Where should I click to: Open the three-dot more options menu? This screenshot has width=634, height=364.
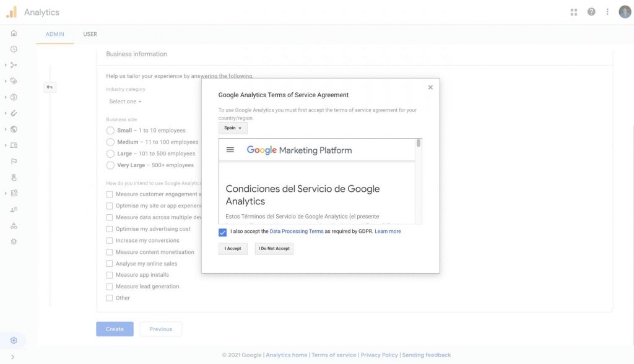point(607,12)
